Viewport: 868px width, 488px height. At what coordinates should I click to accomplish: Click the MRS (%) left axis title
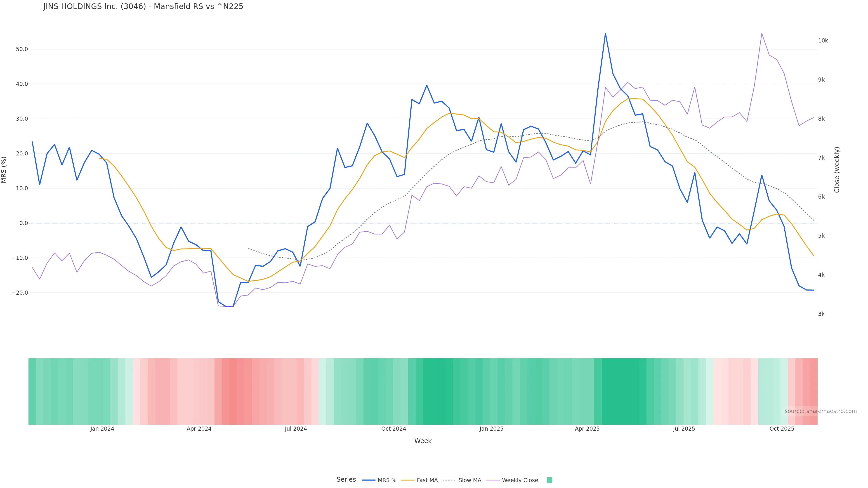coord(4,170)
